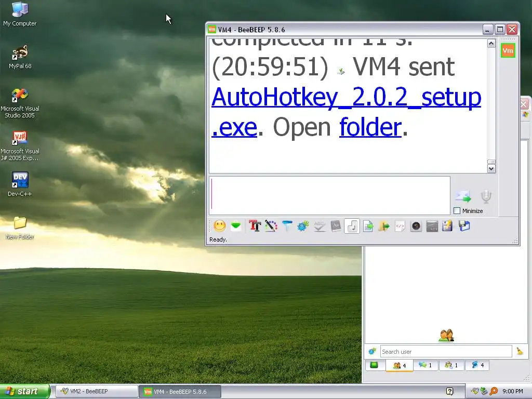Toggle the music note beep sound icon
Screen dimensions: 532x399
click(352, 226)
